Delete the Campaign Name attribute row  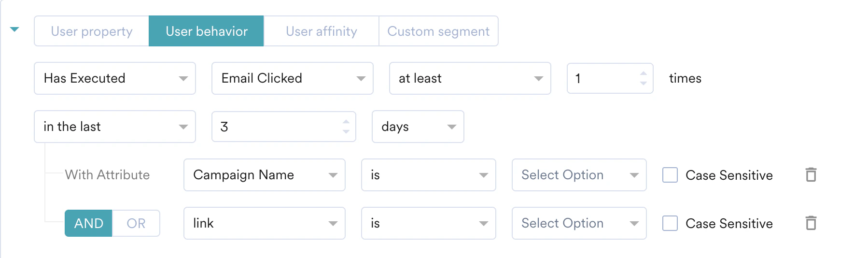coord(811,174)
